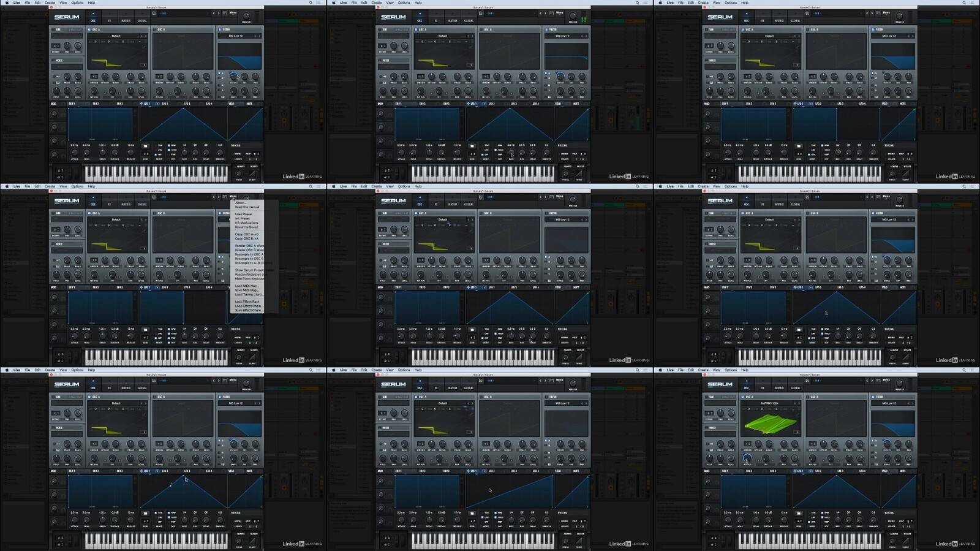Choose 'Lock Effect Rack' in the open Serum menu
The height and width of the screenshot is (551, 980).
(x=247, y=302)
